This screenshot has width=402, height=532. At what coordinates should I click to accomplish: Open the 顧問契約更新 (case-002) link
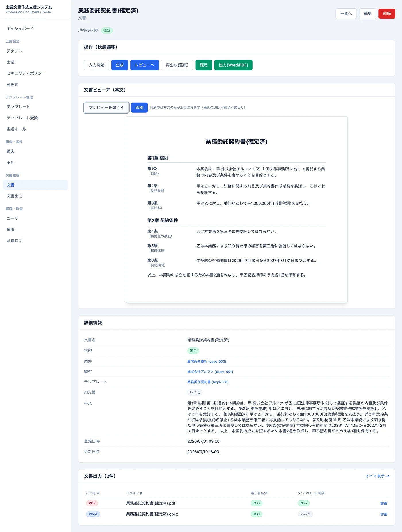207,362
